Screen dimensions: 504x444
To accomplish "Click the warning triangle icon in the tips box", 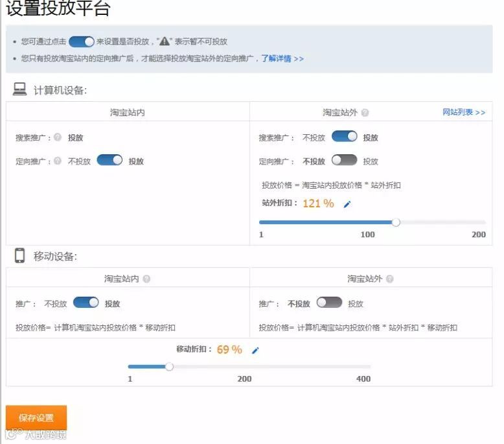I will (x=165, y=41).
